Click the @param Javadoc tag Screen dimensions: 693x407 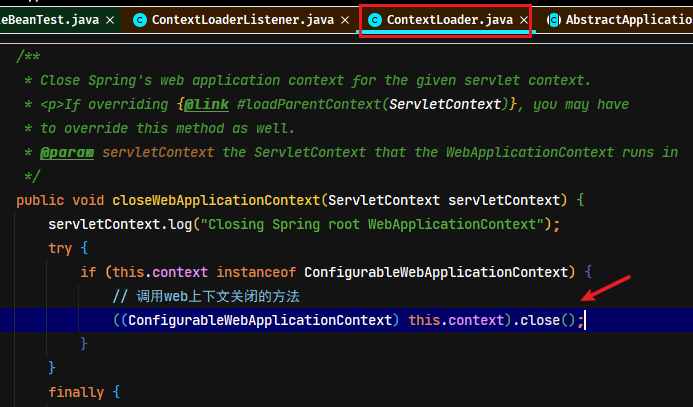(x=67, y=152)
